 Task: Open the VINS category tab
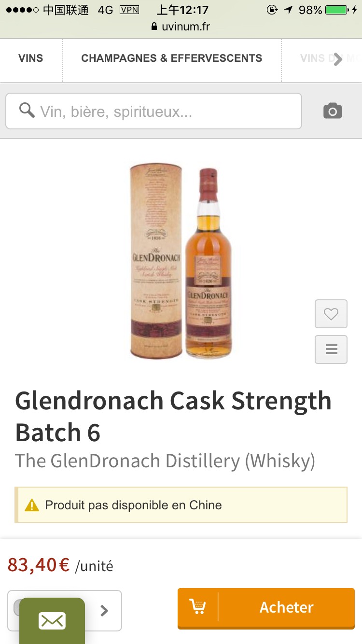pos(31,58)
